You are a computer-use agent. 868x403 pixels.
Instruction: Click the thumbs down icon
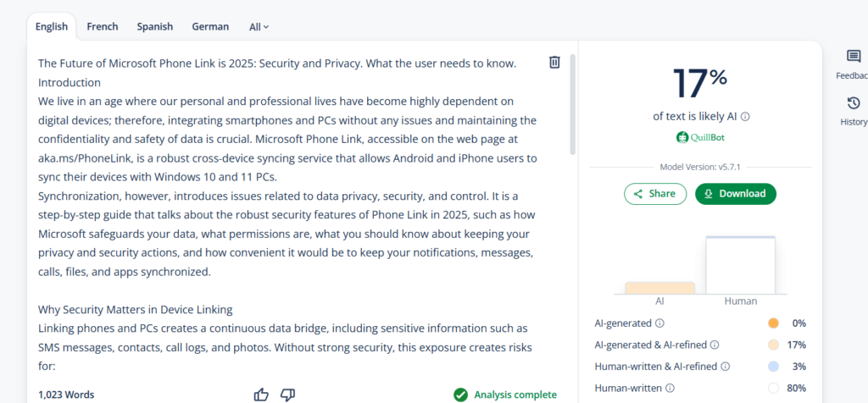[x=287, y=395]
